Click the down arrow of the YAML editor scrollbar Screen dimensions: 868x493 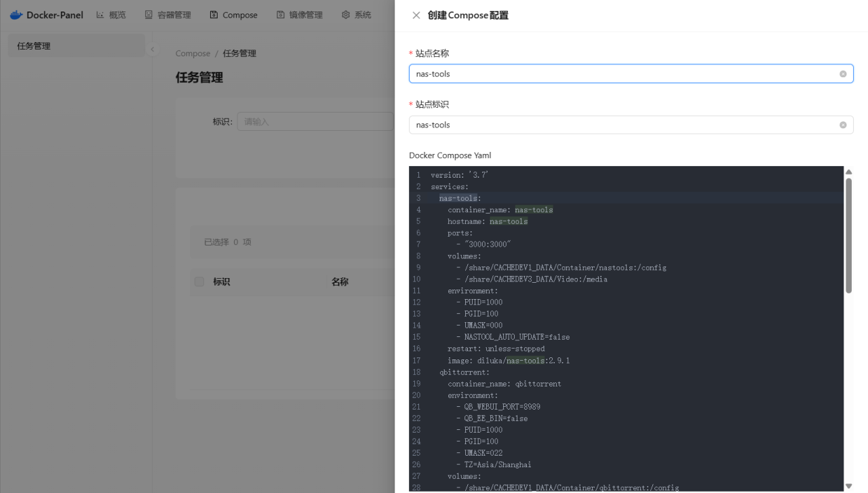[x=848, y=486]
